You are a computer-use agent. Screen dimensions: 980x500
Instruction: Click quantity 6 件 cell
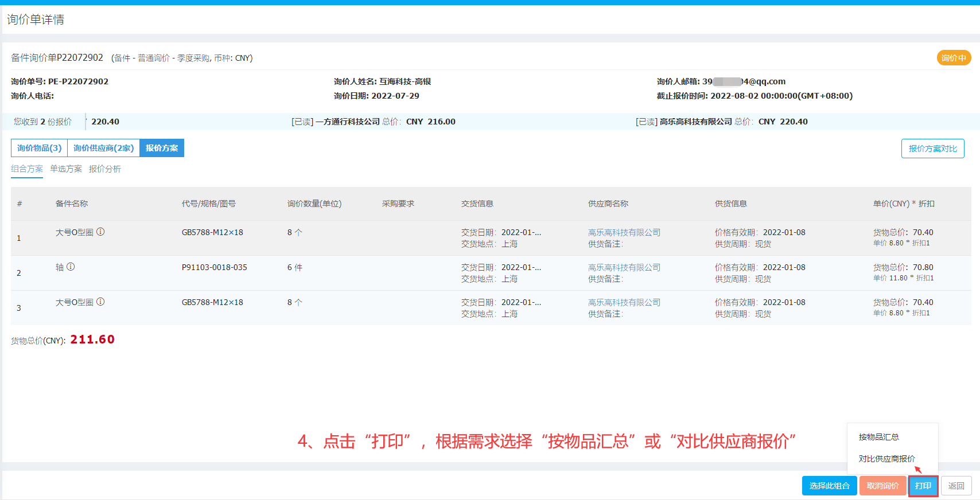[x=295, y=267]
